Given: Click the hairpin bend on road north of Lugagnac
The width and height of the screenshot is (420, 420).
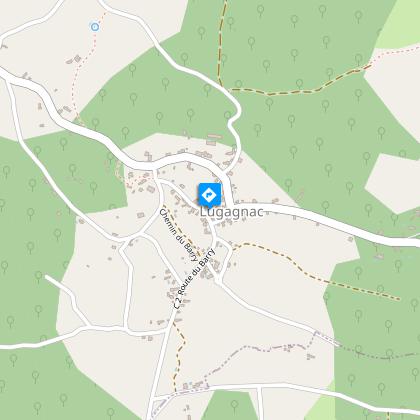Looking at the screenshot, I should coord(235,117).
